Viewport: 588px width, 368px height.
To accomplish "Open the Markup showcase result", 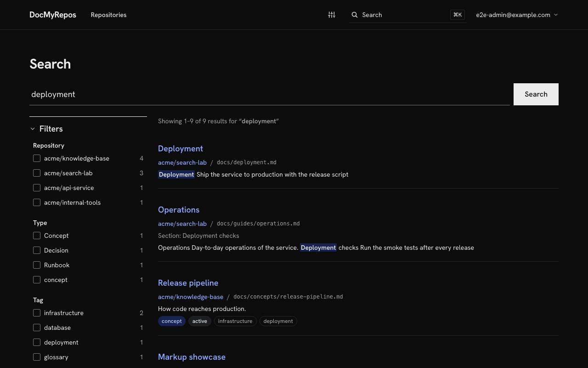I will click(x=192, y=357).
